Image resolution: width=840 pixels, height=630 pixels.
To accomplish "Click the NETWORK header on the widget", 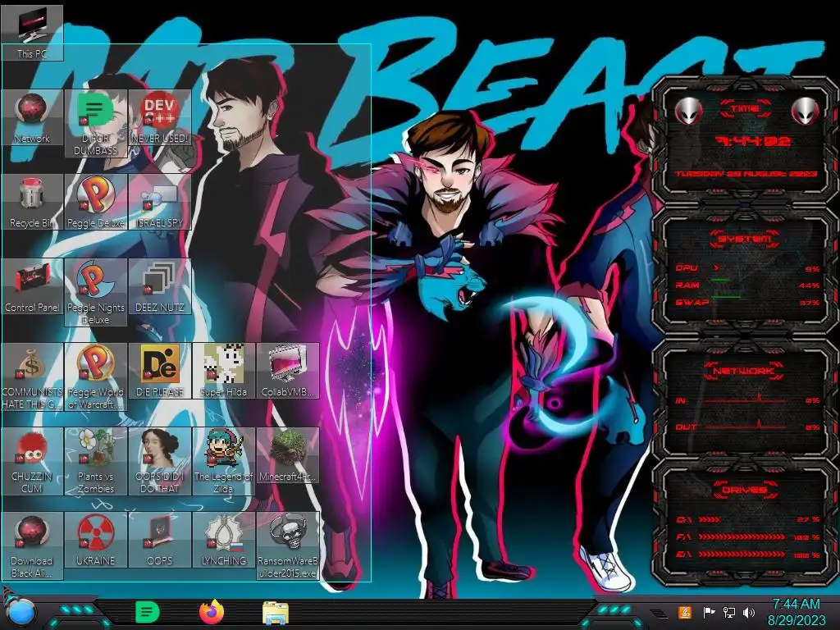I will (744, 371).
